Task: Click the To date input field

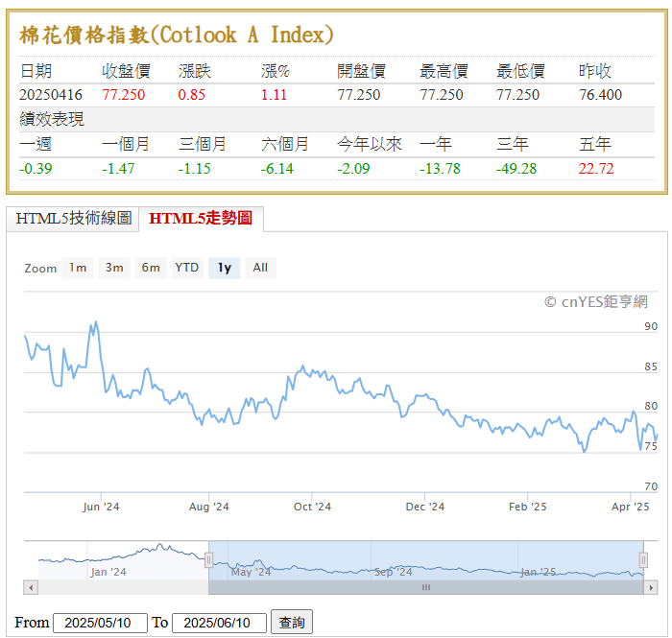Action: (219, 623)
